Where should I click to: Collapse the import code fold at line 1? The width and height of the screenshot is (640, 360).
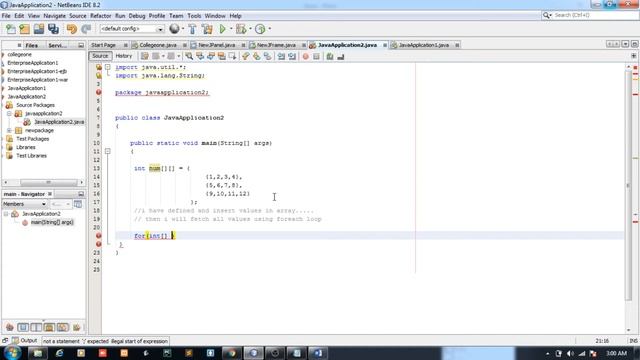[x=107, y=67]
